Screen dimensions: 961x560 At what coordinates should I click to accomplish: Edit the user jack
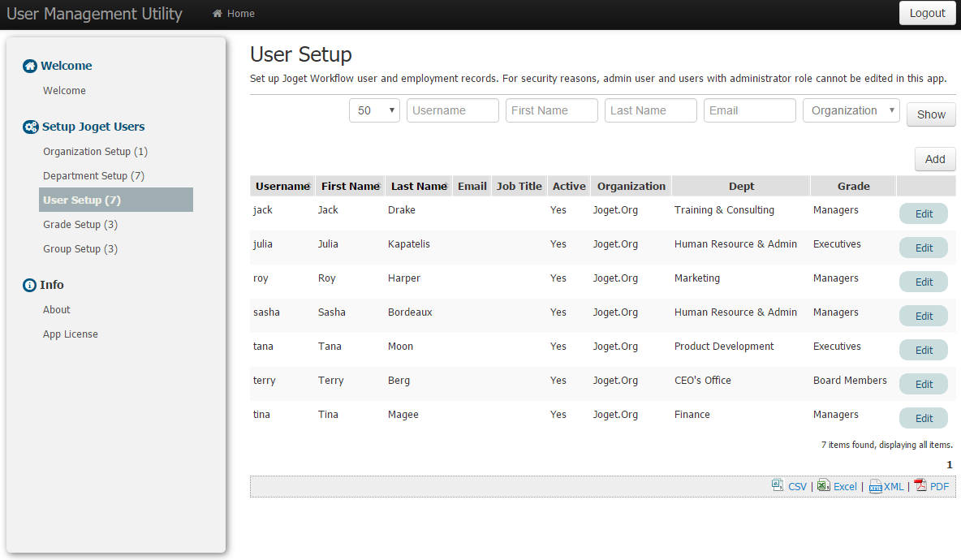coord(923,214)
